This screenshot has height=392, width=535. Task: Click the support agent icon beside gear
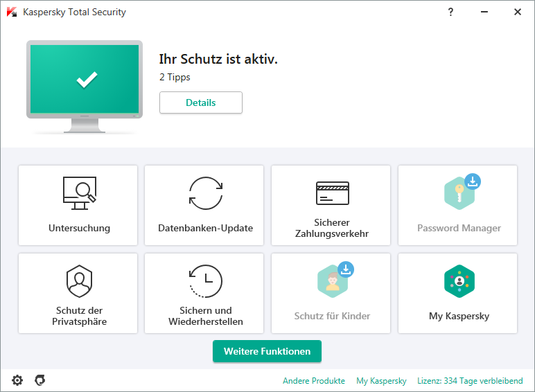[x=40, y=380]
